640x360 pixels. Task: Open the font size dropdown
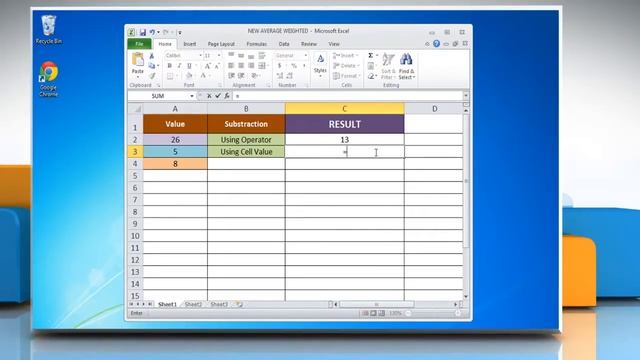tap(219, 56)
